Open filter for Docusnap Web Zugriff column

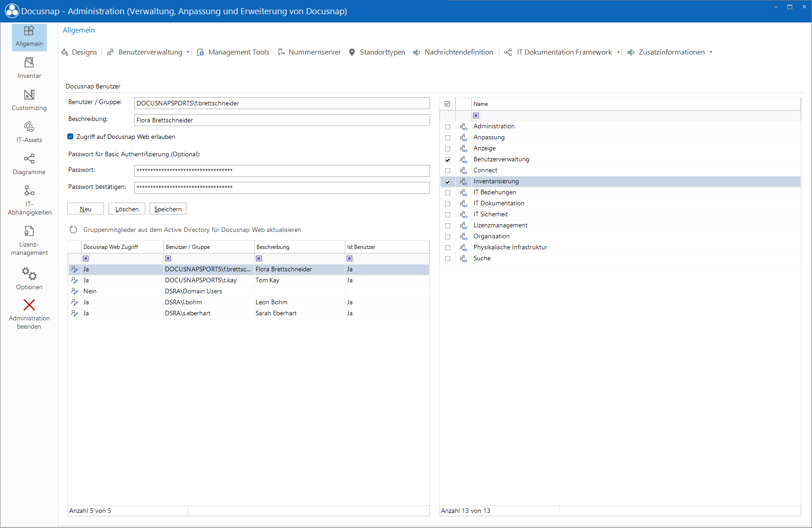[86, 258]
